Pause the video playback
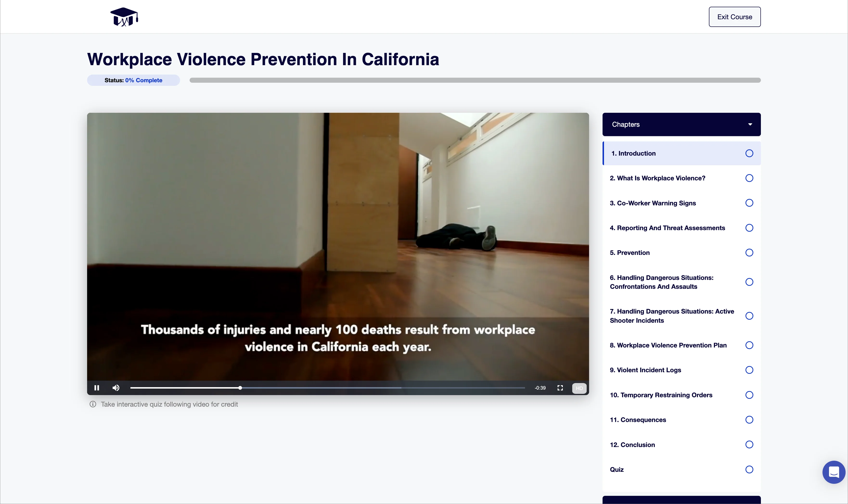This screenshot has width=848, height=504. pyautogui.click(x=96, y=388)
